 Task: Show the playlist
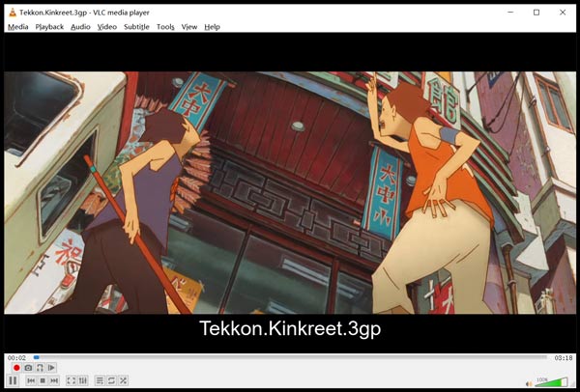(x=100, y=380)
